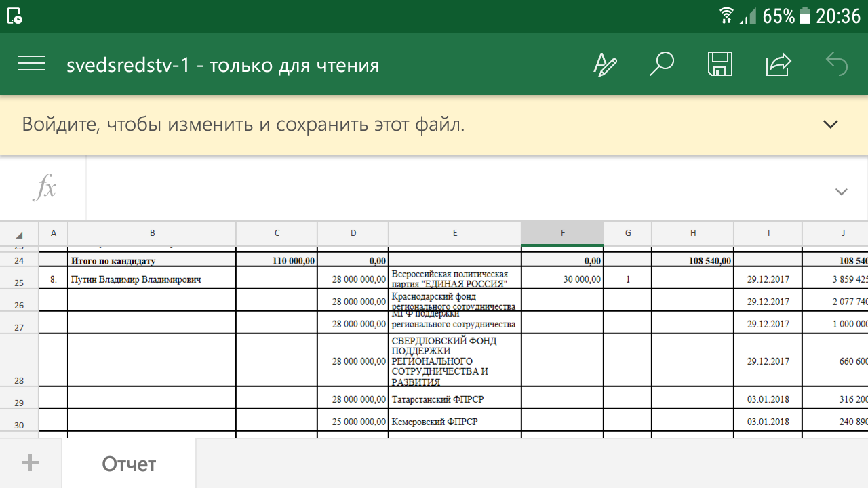Image resolution: width=868 pixels, height=488 pixels.
Task: Select cell 'СВЕРДЛОВСКИЙ ФОНД ПОДДЕРЖКИ'
Action: 454,360
